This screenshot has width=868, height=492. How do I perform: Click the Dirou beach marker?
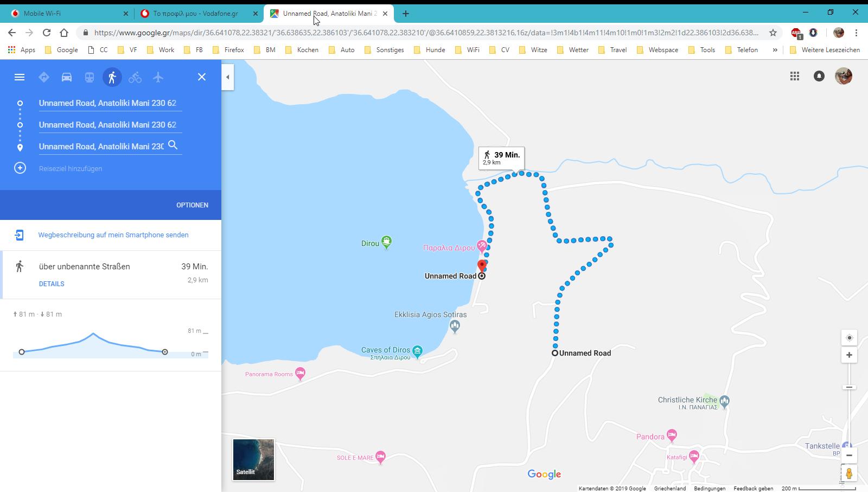pyautogui.click(x=386, y=242)
